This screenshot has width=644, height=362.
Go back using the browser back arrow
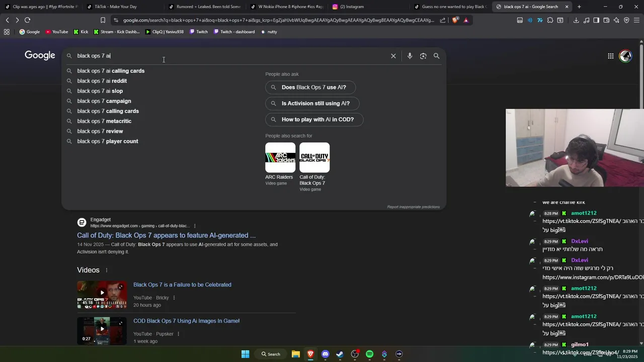click(x=7, y=20)
